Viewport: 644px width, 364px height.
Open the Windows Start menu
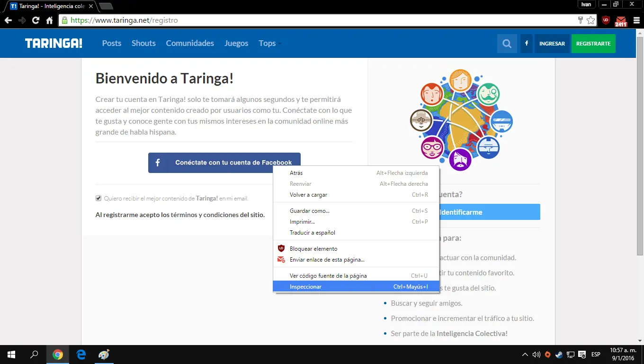[11, 355]
